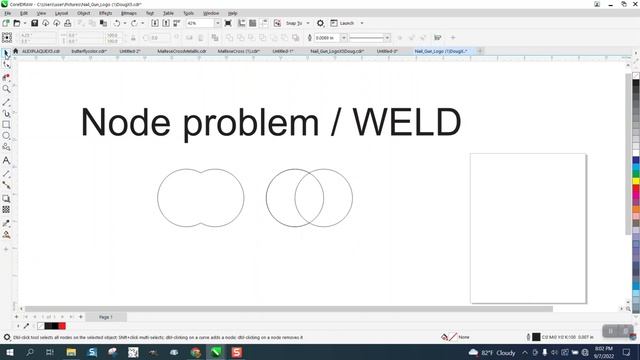Image resolution: width=640 pixels, height=360 pixels.
Task: Select the Connector tool
Action: (x=6, y=185)
